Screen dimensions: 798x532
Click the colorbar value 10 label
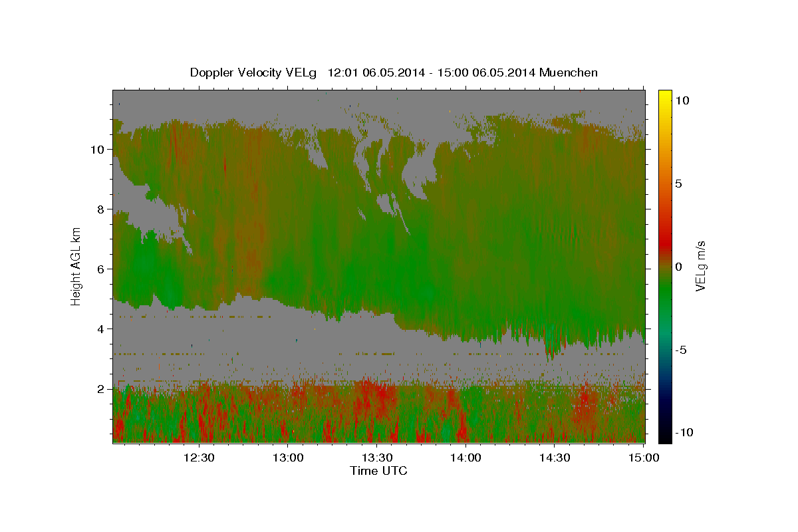[682, 100]
